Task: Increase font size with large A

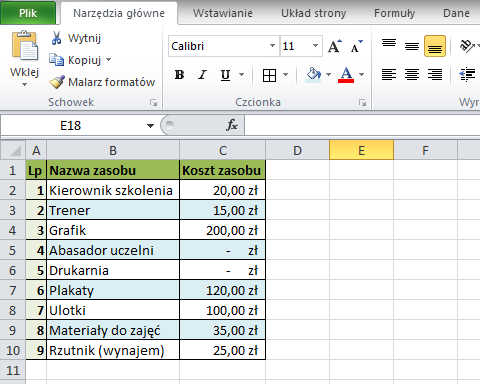Action: click(334, 46)
